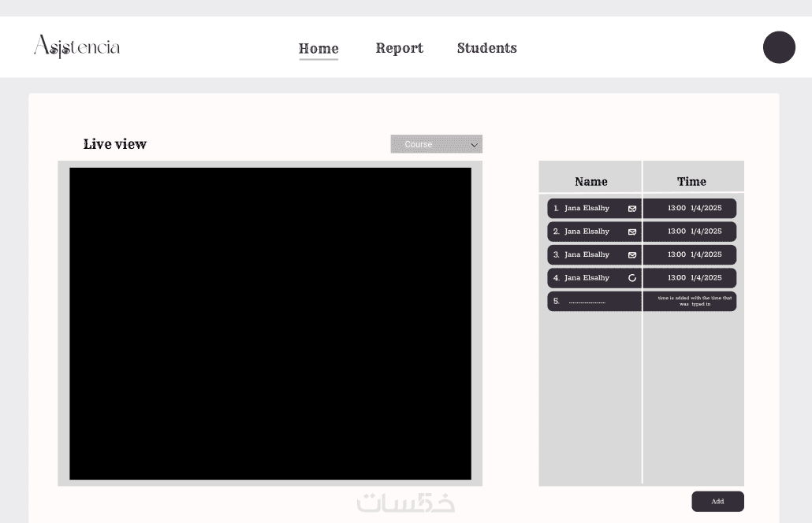This screenshot has height=523, width=812.
Task: Click the time cell of row 2
Action: coord(690,232)
